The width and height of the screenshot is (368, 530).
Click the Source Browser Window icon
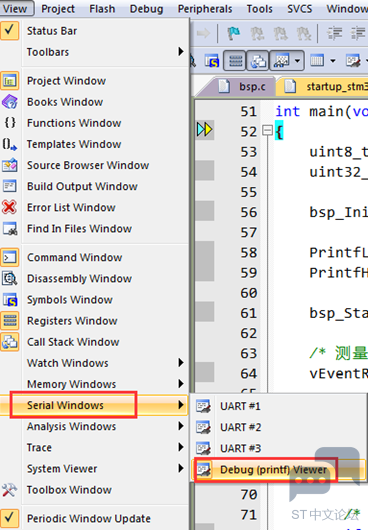coord(9,165)
